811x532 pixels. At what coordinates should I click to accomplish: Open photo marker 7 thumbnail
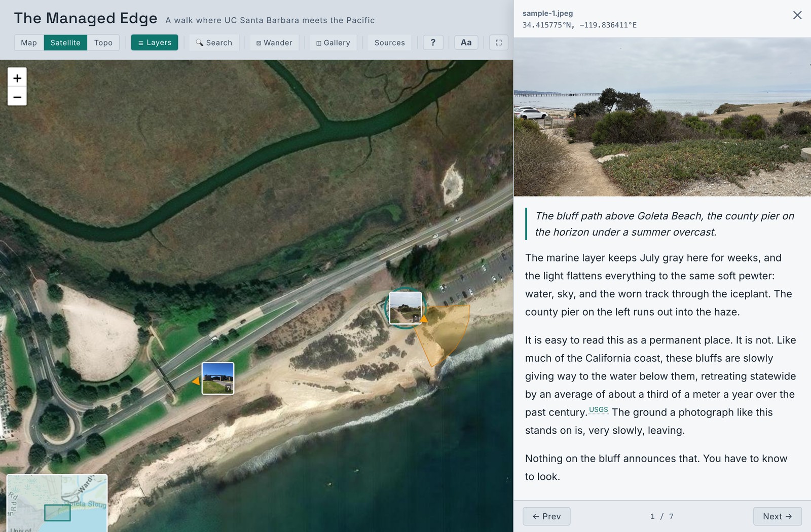(218, 378)
